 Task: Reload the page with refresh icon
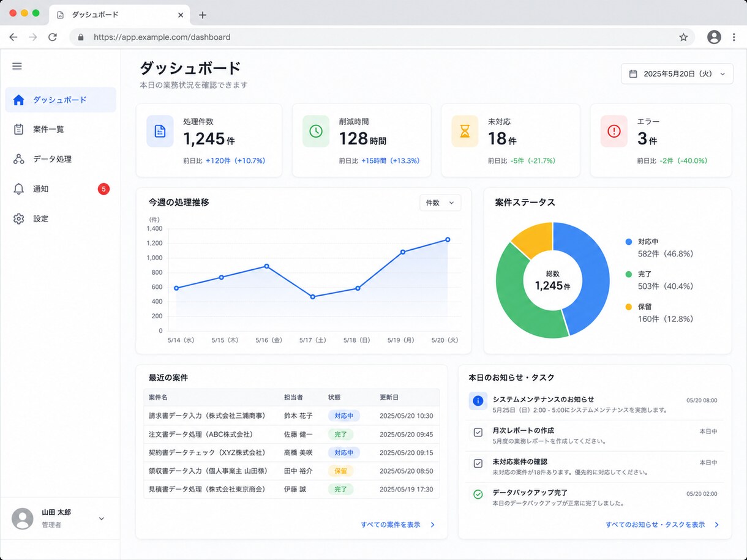click(x=53, y=37)
